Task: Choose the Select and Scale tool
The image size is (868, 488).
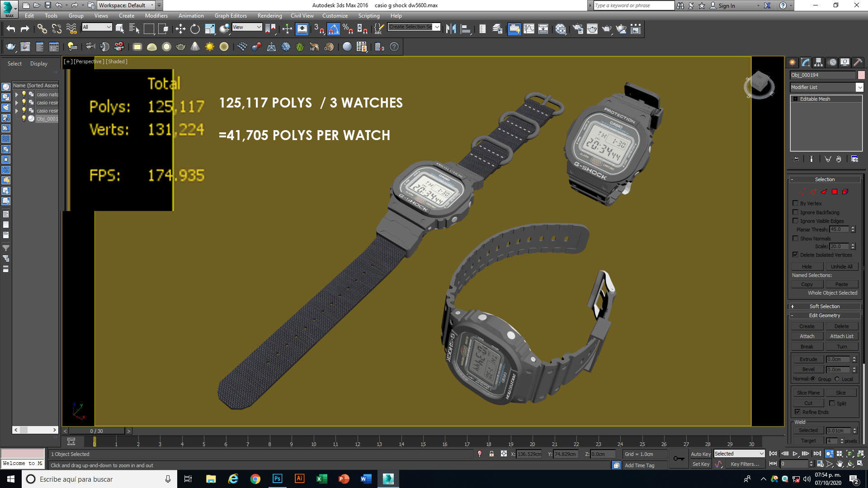Action: (210, 29)
